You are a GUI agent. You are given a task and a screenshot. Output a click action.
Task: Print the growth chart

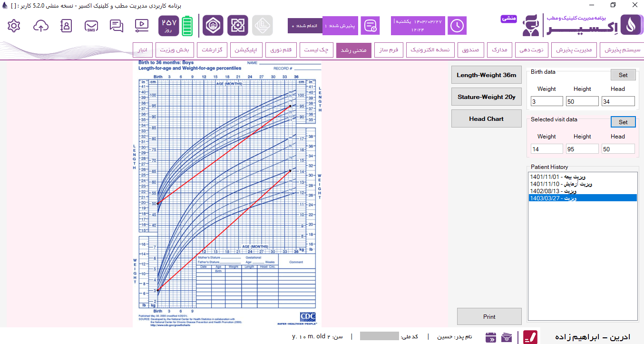coord(489,316)
